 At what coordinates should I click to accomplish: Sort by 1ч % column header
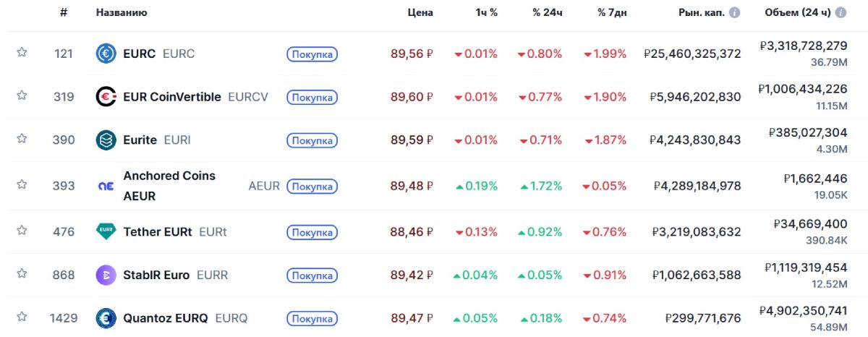coord(486,12)
